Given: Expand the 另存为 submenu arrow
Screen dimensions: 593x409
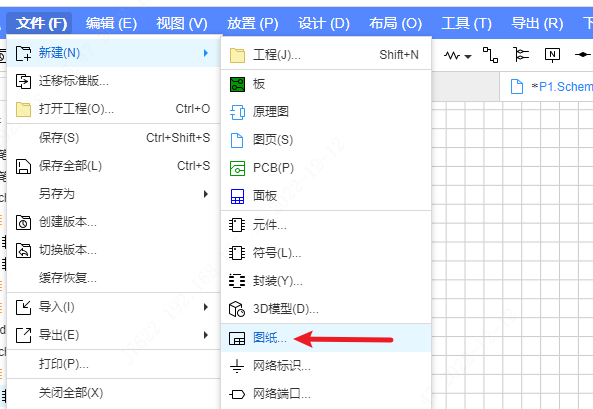Looking at the screenshot, I should [x=206, y=194].
